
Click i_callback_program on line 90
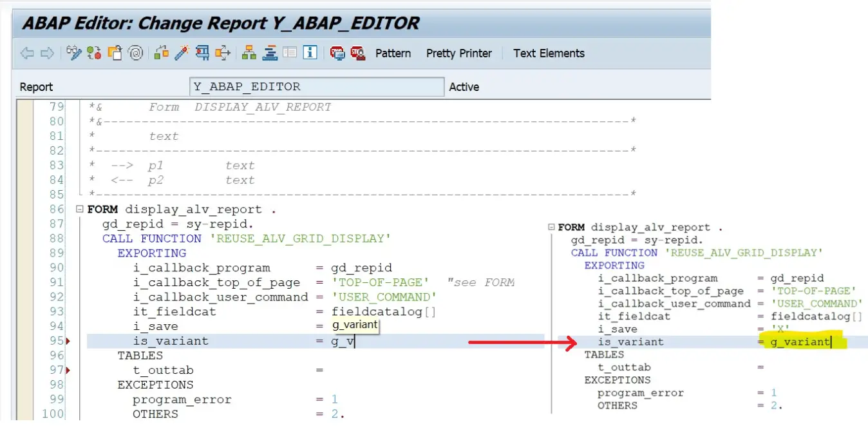click(x=202, y=268)
